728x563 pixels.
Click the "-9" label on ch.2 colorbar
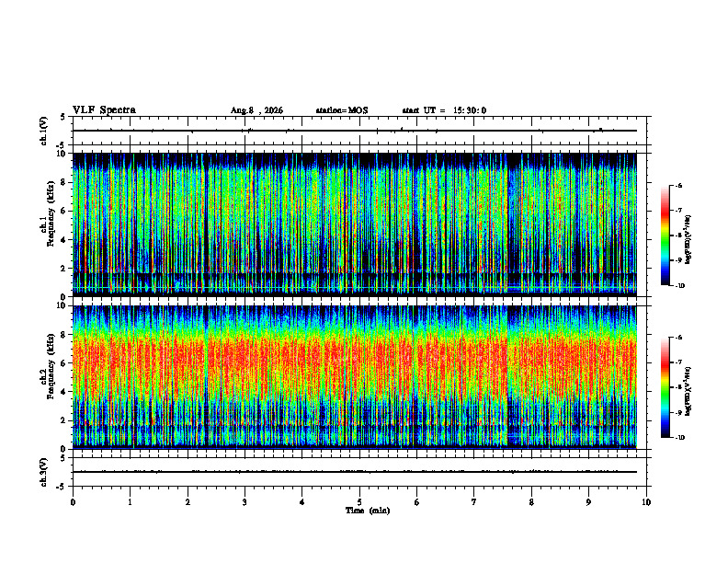coord(678,412)
